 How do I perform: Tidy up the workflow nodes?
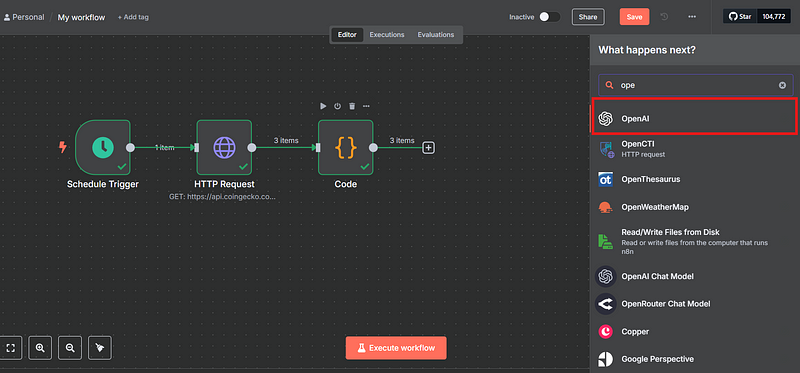100,348
